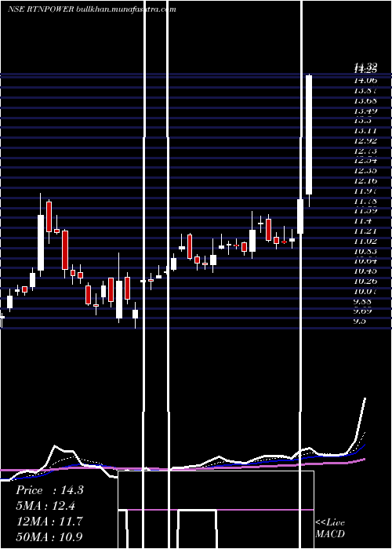
Task: Click the 12.16 price axis label
Action: [x=365, y=181]
